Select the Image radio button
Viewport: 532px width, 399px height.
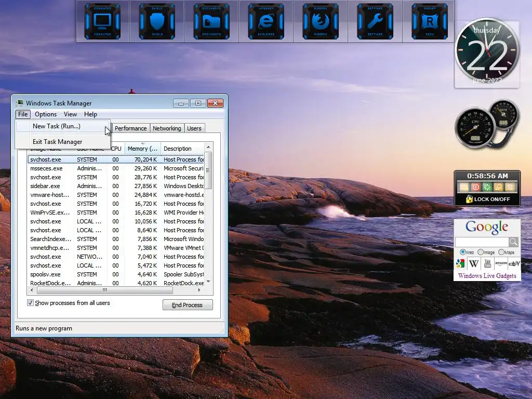coord(481,252)
